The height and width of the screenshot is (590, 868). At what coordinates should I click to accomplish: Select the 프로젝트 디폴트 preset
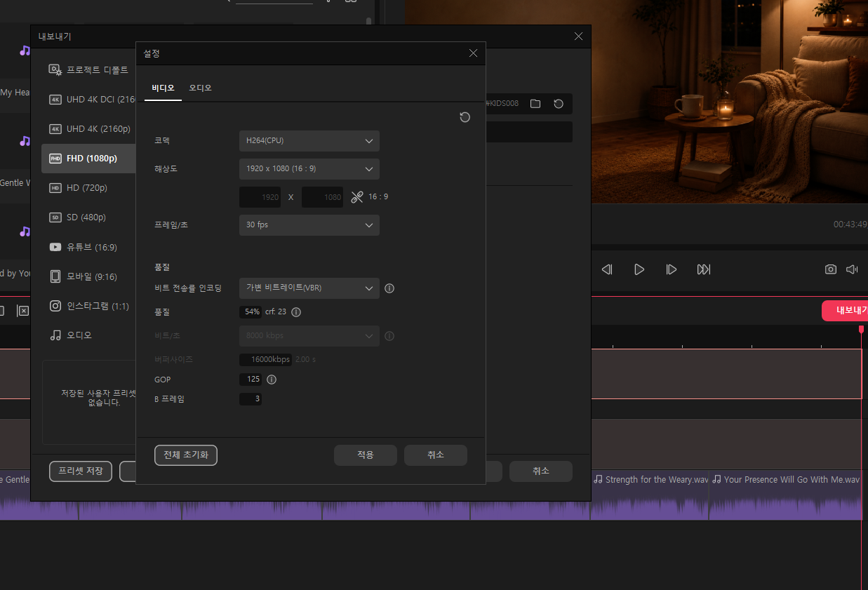[89, 70]
